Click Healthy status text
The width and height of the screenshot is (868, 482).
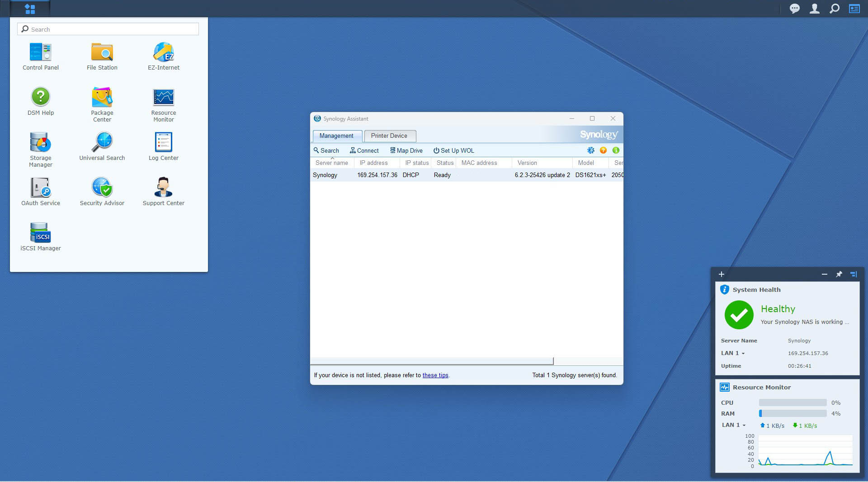point(778,309)
